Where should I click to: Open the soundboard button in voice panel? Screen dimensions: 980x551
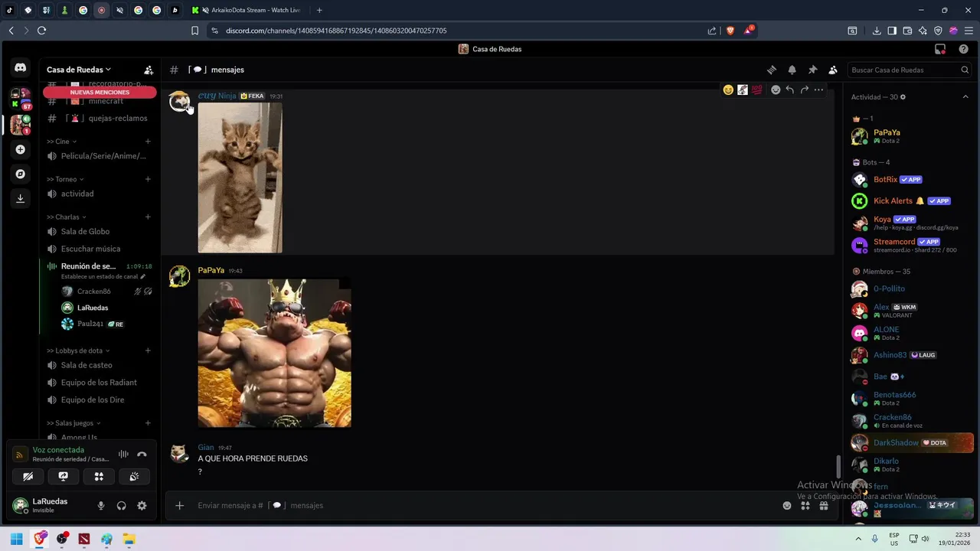(x=134, y=476)
